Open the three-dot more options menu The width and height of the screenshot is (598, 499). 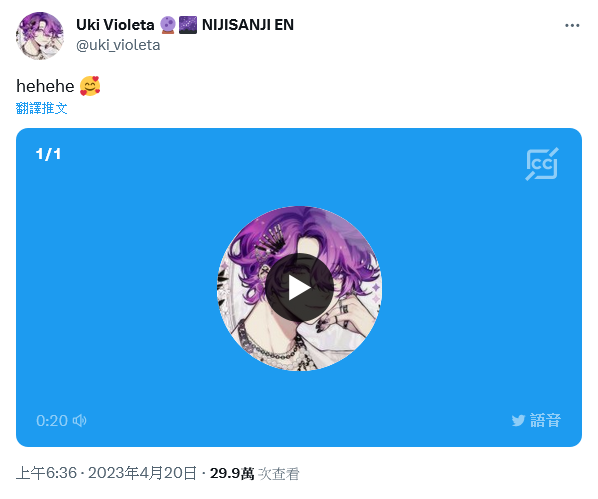[572, 26]
